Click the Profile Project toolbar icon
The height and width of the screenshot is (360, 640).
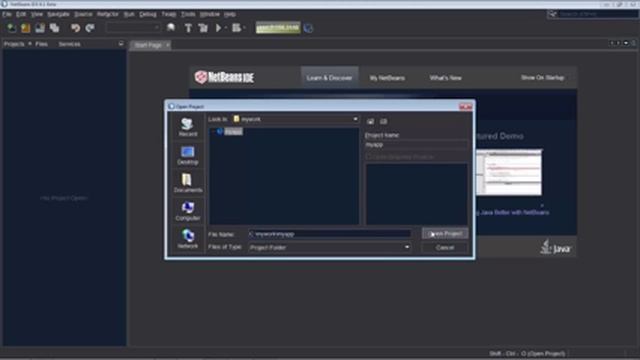(x=236, y=28)
